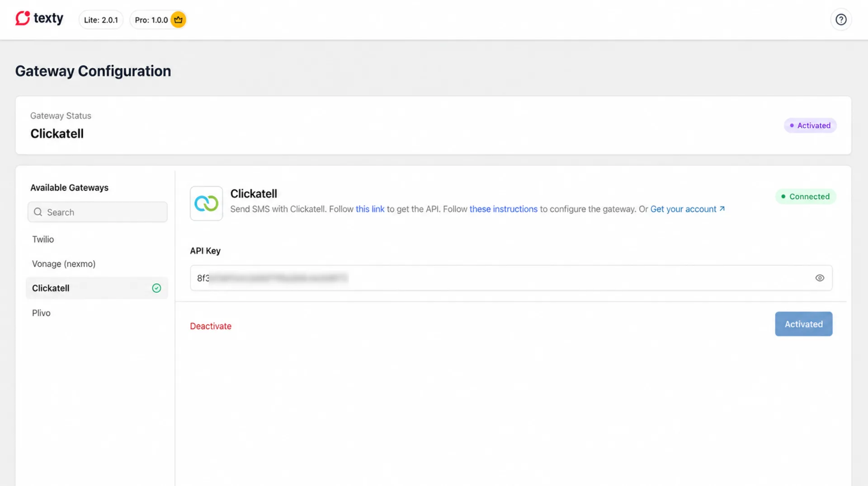Click the Available Gateways heading
Image resolution: width=868 pixels, height=486 pixels.
point(69,187)
